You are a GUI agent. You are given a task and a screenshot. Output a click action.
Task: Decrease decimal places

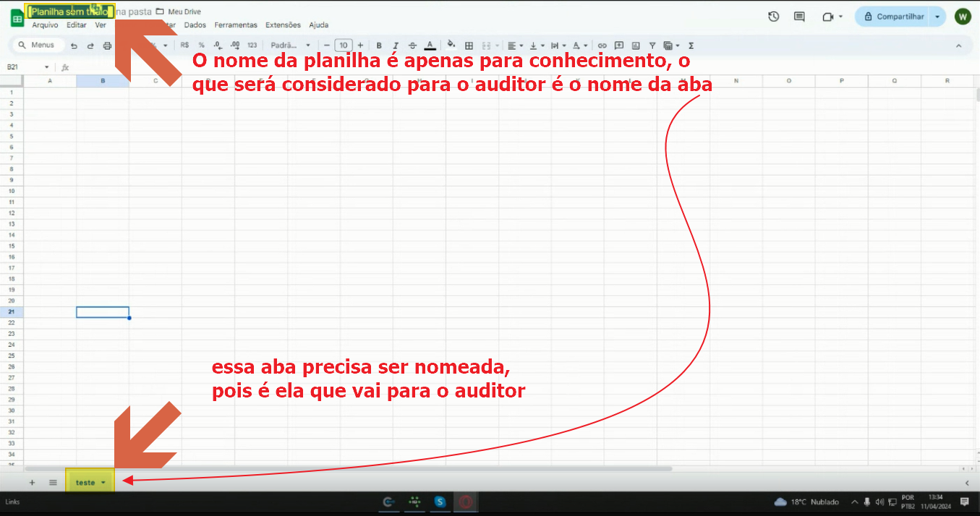click(218, 45)
